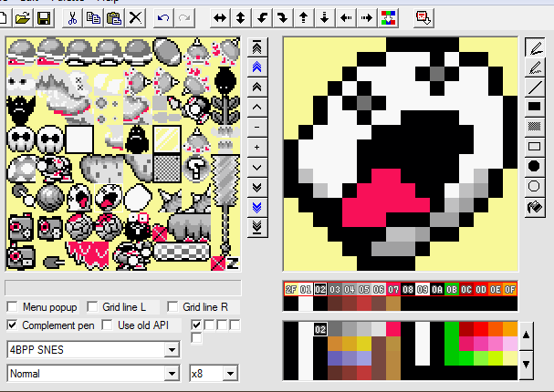Image resolution: width=554 pixels, height=392 pixels.
Task: Jump to the bottom of the file
Action: coord(257,228)
